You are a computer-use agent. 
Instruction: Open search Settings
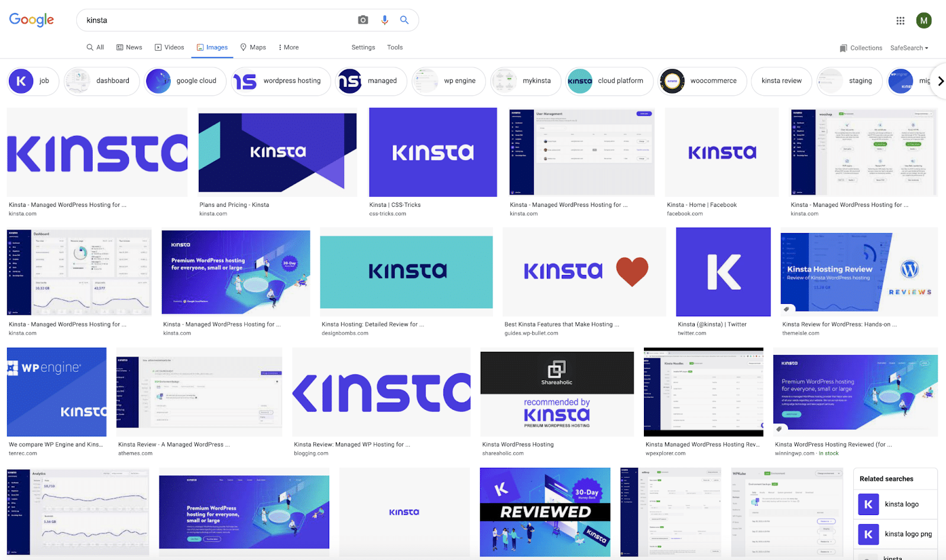363,47
